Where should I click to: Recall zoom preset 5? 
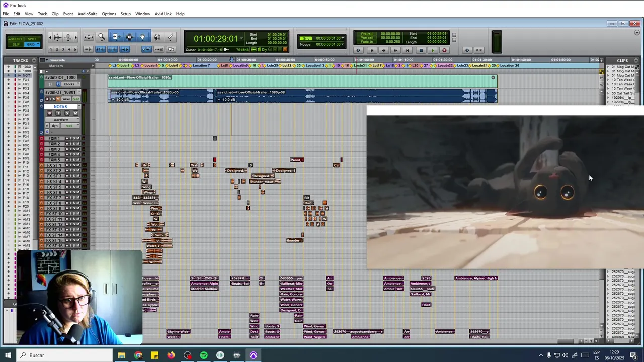tap(75, 49)
